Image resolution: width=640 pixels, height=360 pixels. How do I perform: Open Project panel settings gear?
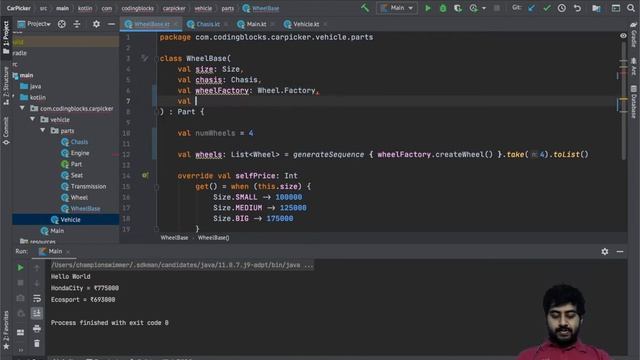96,24
